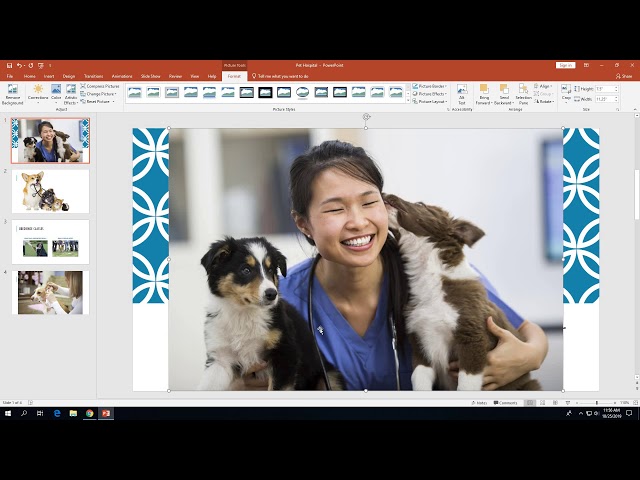Start presentation from beginning icon in title bar
Screen dimensions: 640x480
pos(41,65)
